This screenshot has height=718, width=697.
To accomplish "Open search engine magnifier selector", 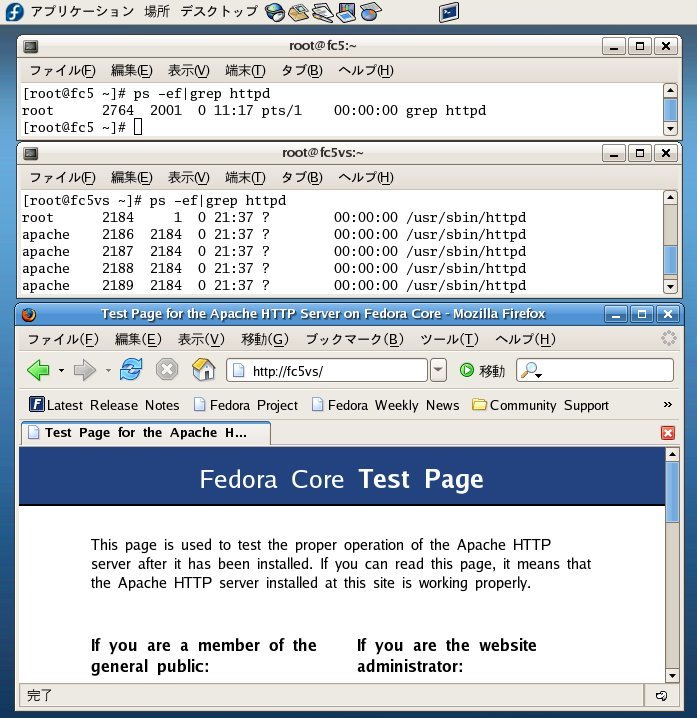I will [531, 370].
